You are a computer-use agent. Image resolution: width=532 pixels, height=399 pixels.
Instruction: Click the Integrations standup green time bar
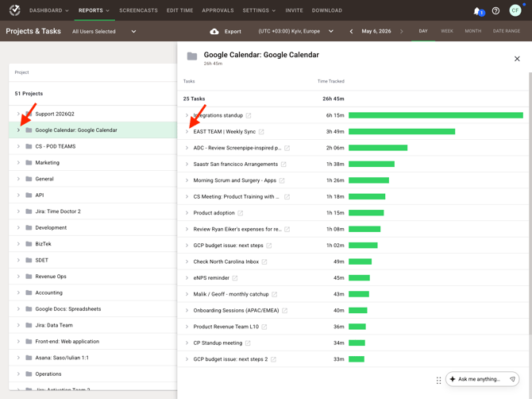point(436,115)
